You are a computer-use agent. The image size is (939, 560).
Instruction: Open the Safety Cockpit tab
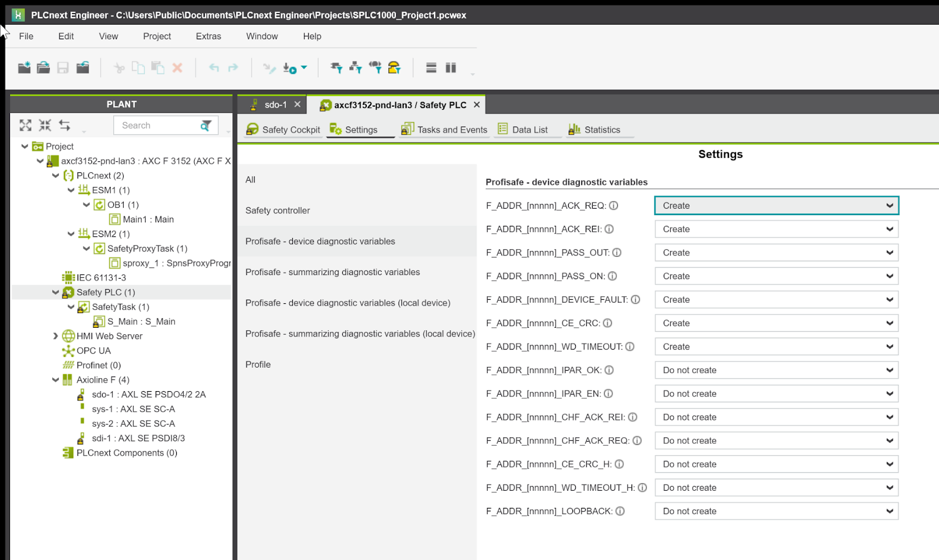coord(284,130)
